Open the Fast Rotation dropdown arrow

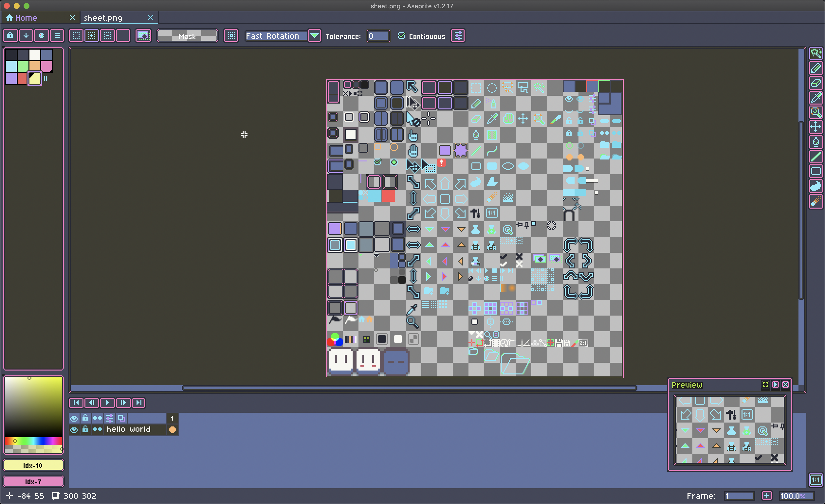click(314, 36)
